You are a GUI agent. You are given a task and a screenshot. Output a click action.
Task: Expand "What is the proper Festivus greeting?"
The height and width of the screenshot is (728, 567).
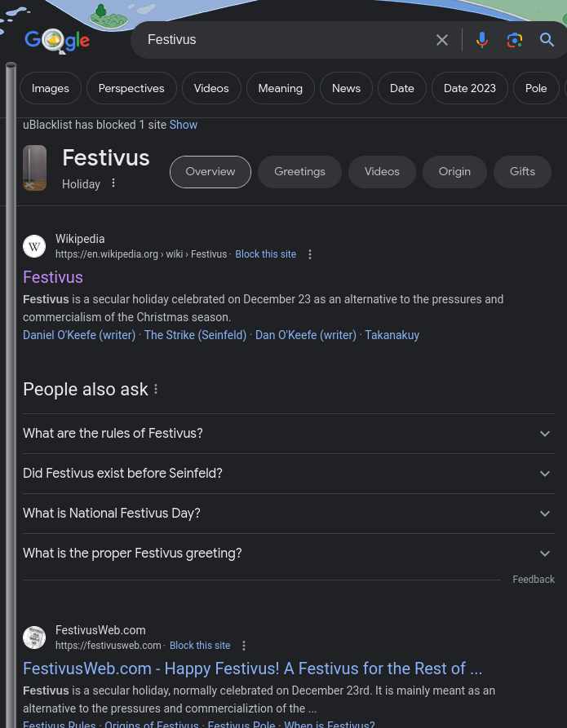coord(545,554)
